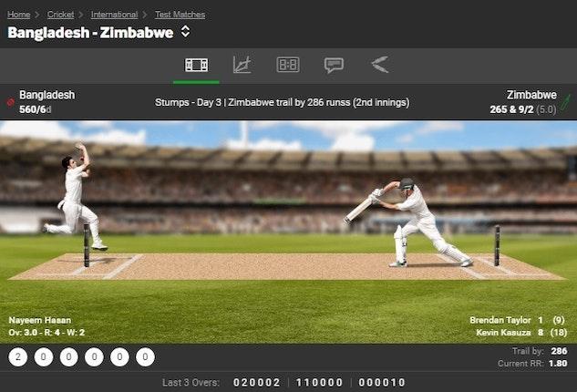The width and height of the screenshot is (577, 392).
Task: Click Zimbabwe score 265 & 9/2
Action: pyautogui.click(x=511, y=109)
